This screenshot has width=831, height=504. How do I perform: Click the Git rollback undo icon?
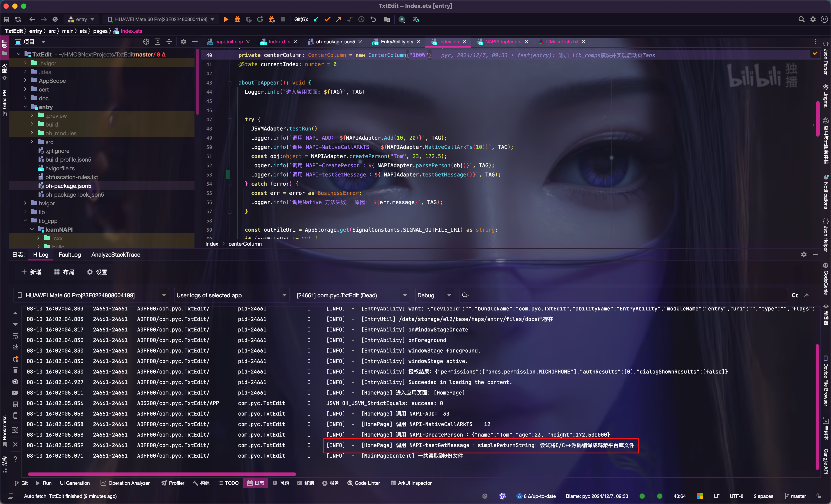click(x=373, y=19)
